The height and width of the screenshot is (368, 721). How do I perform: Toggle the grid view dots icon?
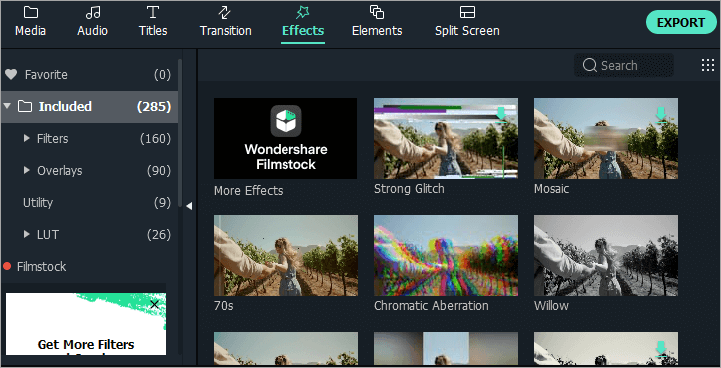[708, 65]
